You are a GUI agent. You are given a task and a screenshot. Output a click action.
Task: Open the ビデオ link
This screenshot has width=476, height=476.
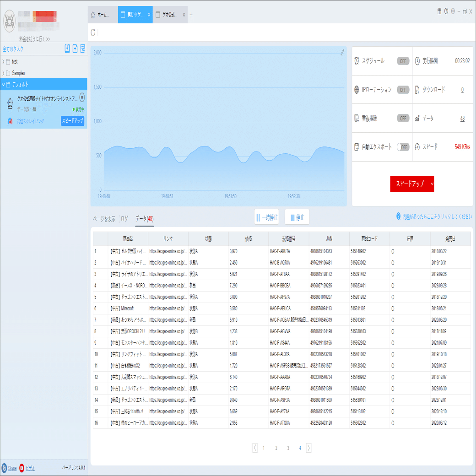point(30,468)
